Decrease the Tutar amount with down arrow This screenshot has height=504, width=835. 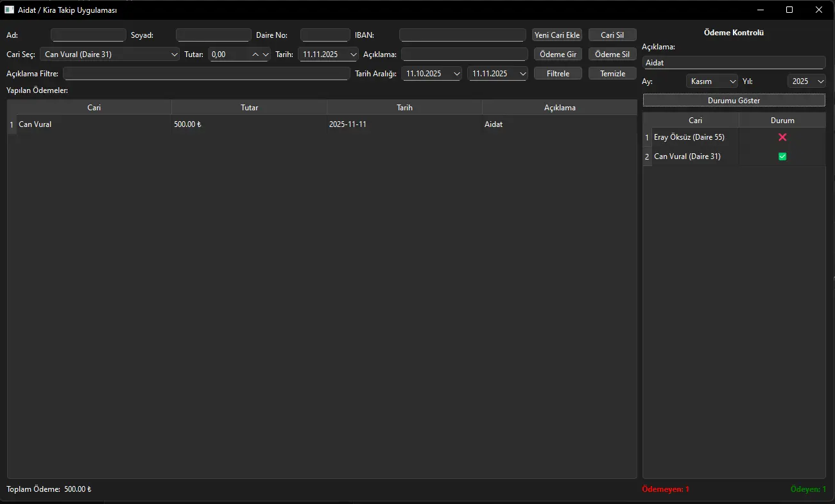[265, 55]
